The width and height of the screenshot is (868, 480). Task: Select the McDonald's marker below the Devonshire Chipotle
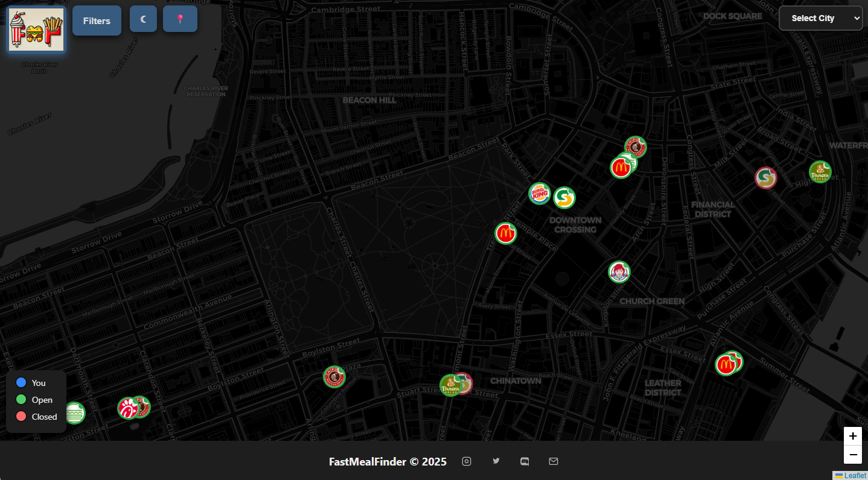(x=620, y=168)
